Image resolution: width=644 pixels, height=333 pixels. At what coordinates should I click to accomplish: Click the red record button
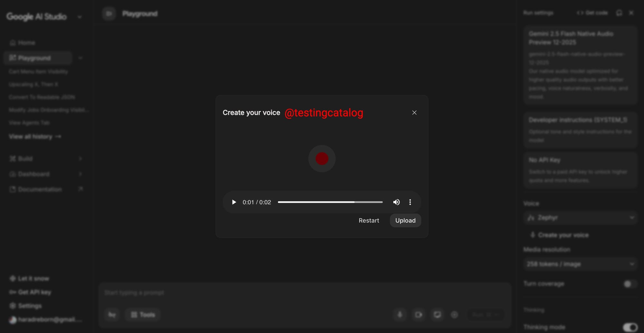click(x=321, y=159)
